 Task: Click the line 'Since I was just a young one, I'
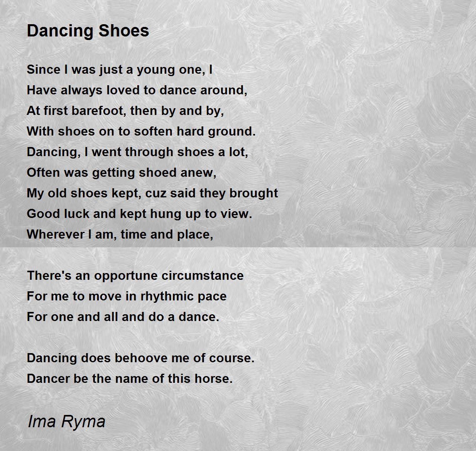coord(120,70)
